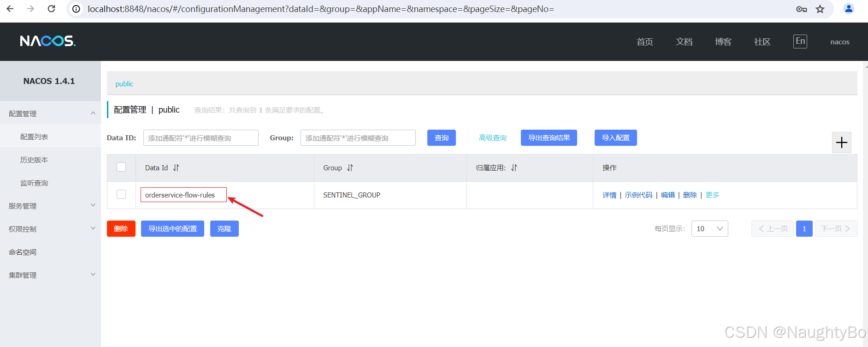Bookmark this page with star icon
Screen dimensions: 868x347
tap(820, 9)
